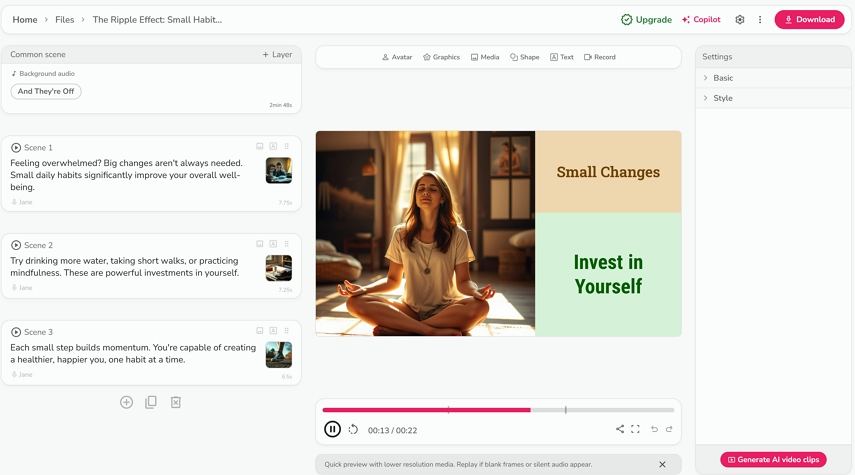Open Scene 3 thumbnail image
855x475 pixels.
tap(279, 354)
